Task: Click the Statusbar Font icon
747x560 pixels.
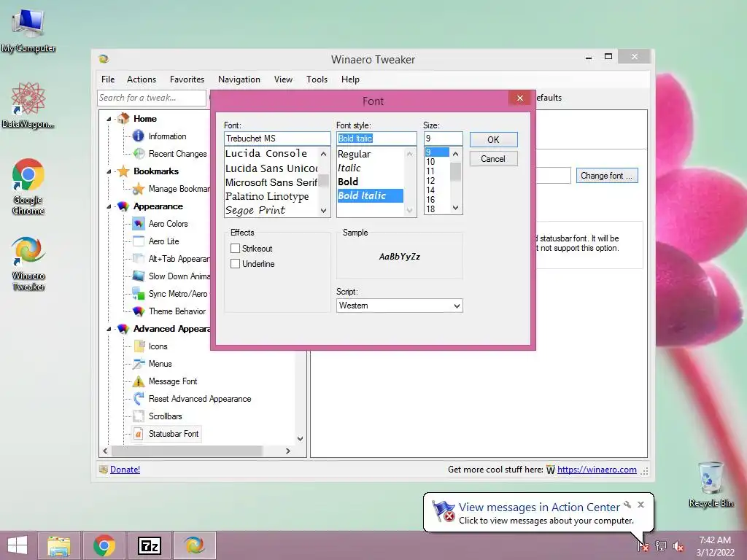Action: pyautogui.click(x=139, y=434)
